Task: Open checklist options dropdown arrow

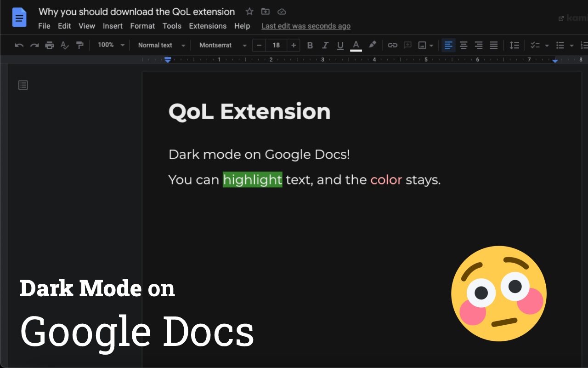Action: tap(547, 46)
